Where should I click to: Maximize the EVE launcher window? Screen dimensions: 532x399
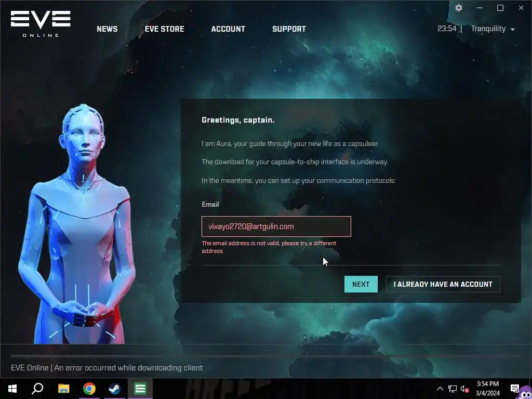pos(500,8)
